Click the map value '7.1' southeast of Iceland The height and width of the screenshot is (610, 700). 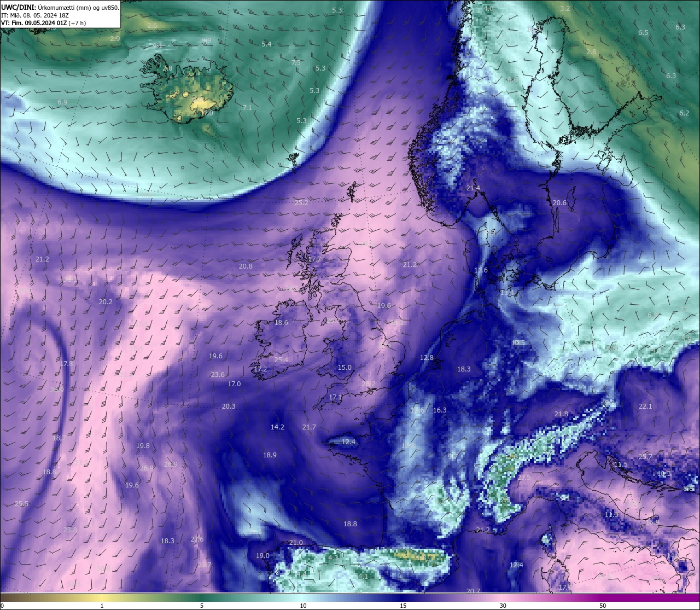click(x=247, y=108)
